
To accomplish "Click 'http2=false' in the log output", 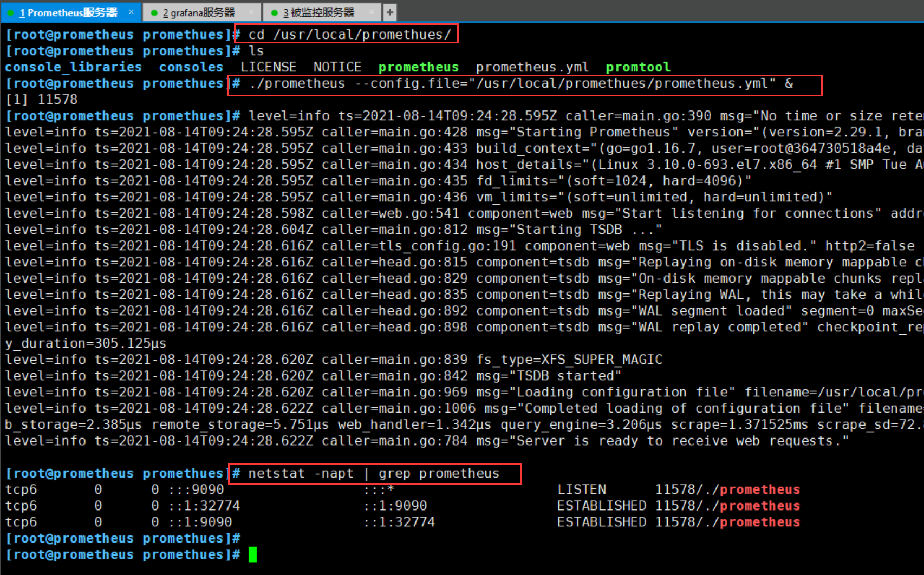I will (x=870, y=246).
